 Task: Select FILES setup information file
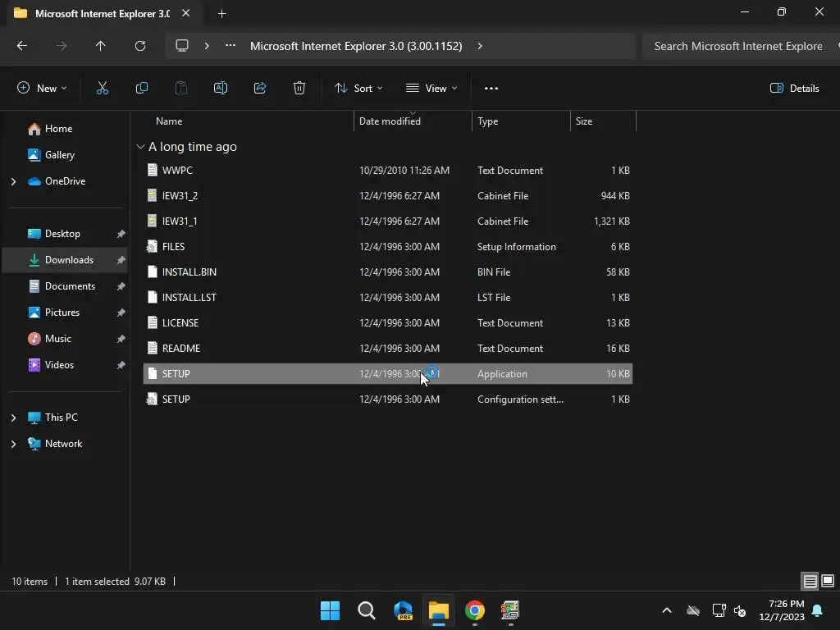388,246
